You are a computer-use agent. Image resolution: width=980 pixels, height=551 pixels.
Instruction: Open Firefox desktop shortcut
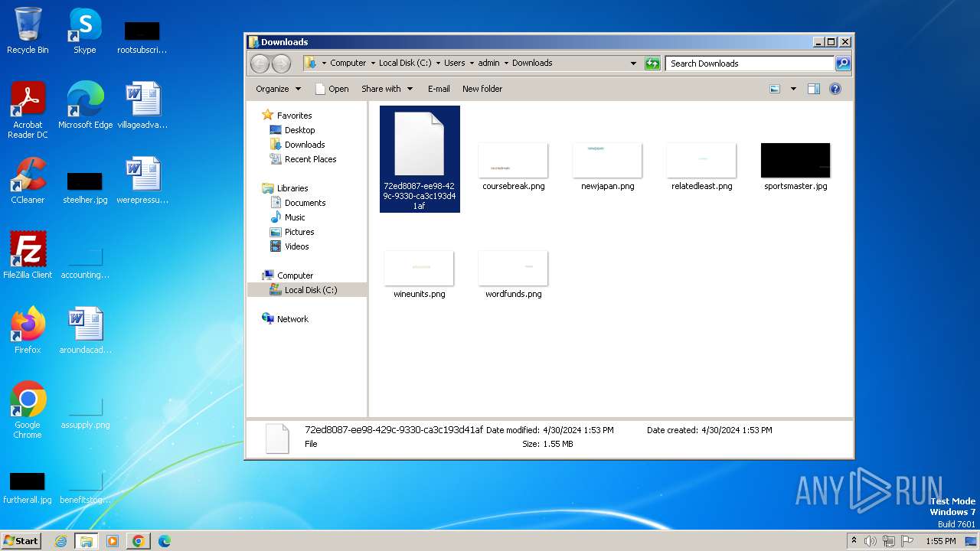[28, 330]
